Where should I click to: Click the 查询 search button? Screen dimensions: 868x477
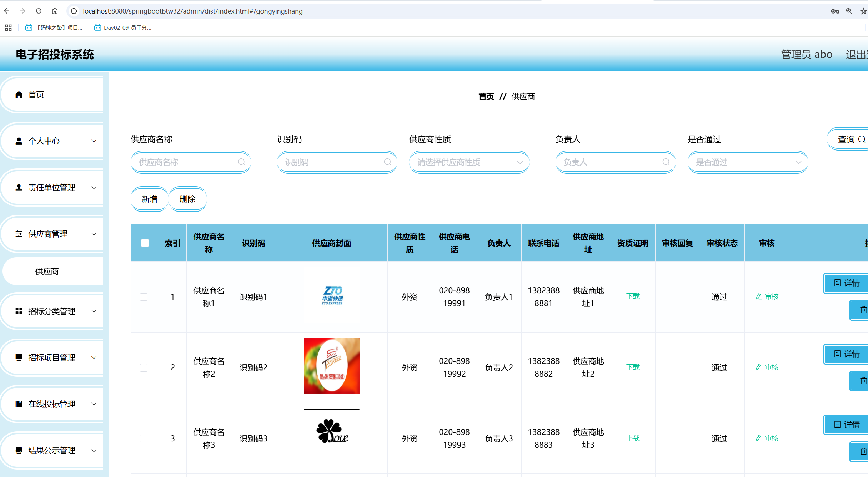pyautogui.click(x=848, y=139)
